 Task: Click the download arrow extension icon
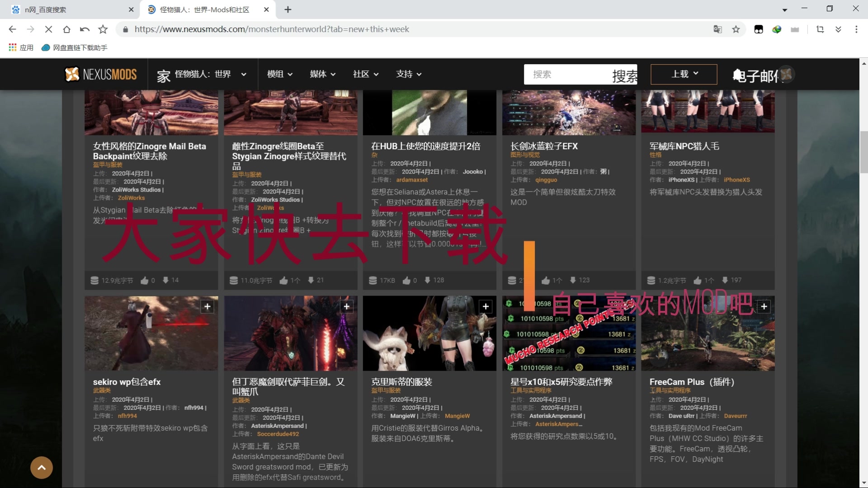click(838, 29)
